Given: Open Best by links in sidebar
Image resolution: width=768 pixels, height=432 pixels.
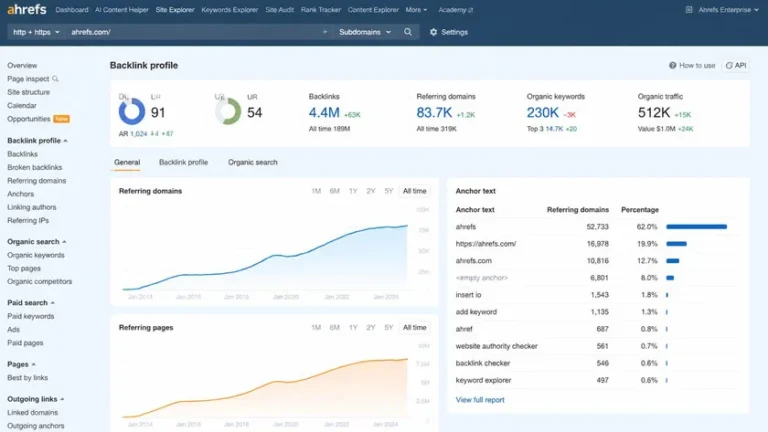Looking at the screenshot, I should pos(27,378).
